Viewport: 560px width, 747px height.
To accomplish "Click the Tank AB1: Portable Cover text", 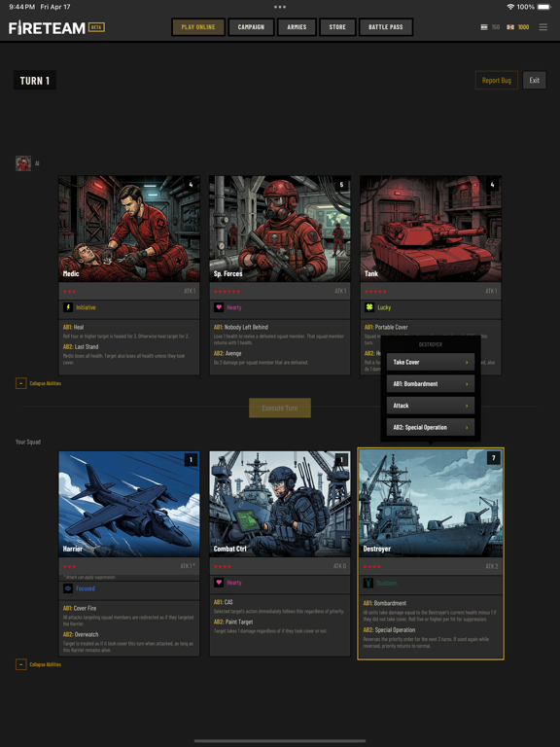I will point(386,327).
